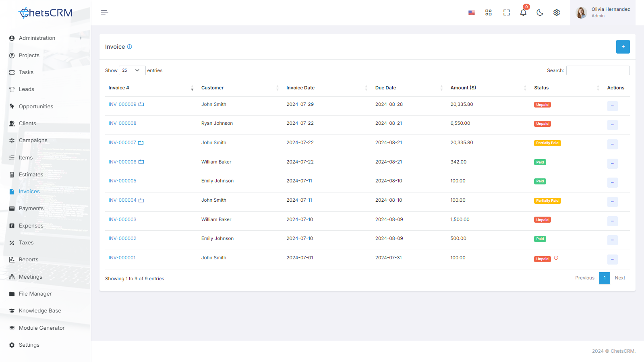Sort by Status column
The width and height of the screenshot is (644, 362).
566,88
